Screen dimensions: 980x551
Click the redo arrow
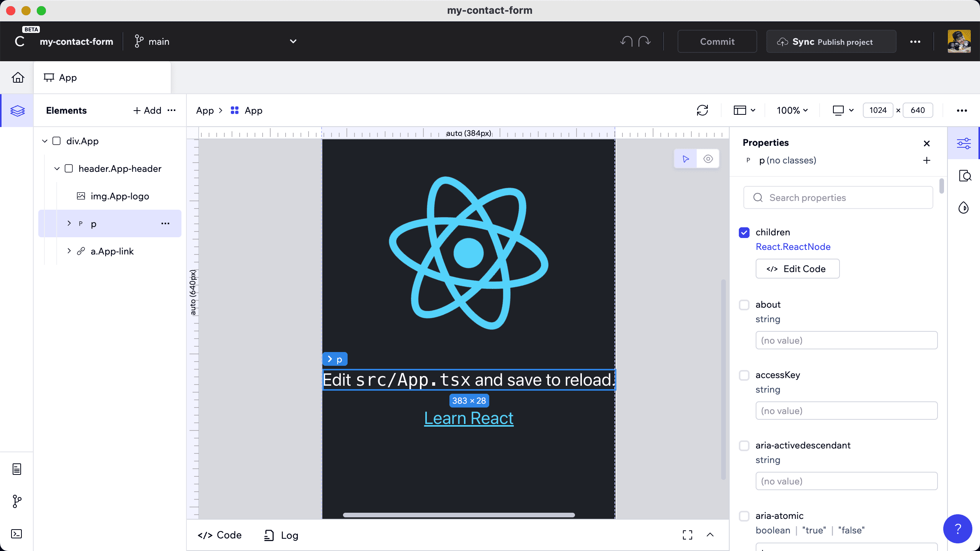pos(645,41)
